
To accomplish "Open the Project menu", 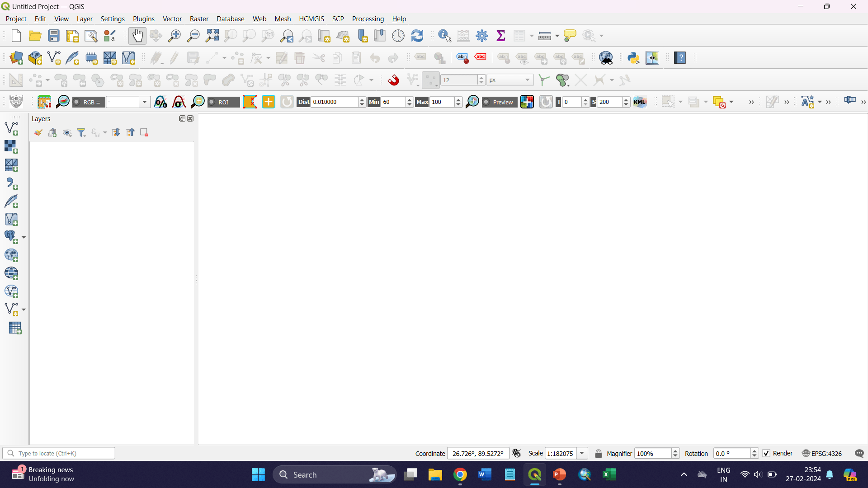I will (x=16, y=19).
